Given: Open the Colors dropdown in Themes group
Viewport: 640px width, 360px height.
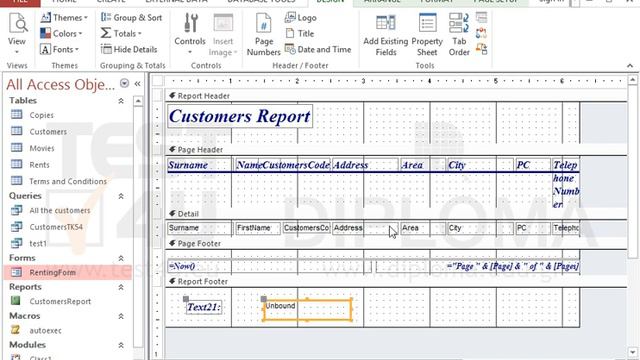Looking at the screenshot, I should pos(61,33).
